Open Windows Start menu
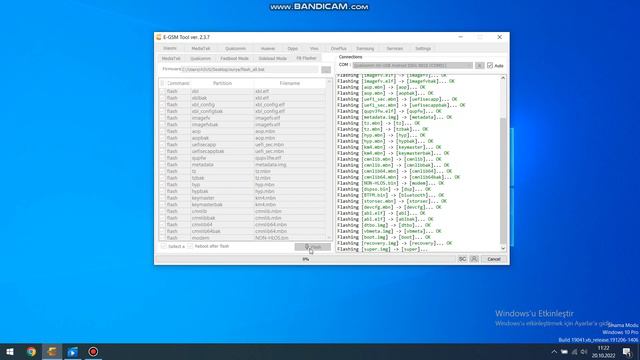640x360 pixels. [x=10, y=352]
